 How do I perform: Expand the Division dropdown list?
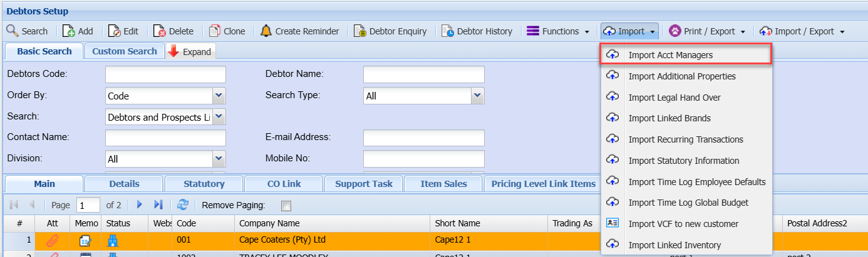pyautogui.click(x=219, y=159)
